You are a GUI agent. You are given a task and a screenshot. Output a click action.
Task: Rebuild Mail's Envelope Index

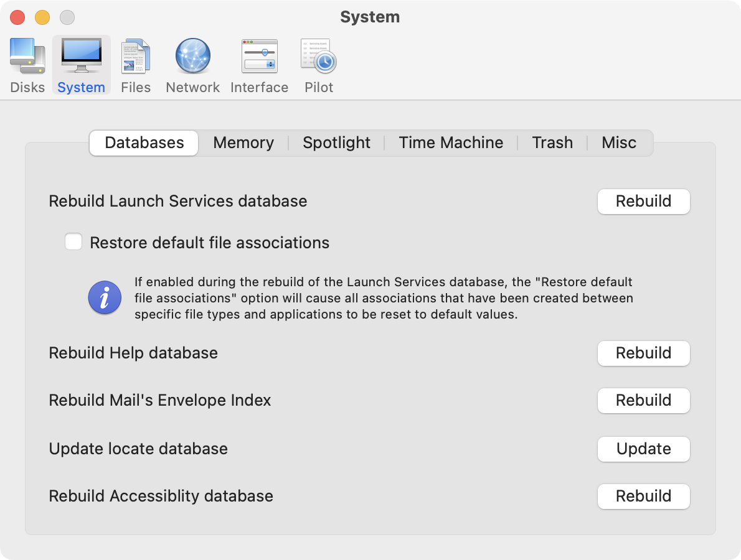[643, 401]
